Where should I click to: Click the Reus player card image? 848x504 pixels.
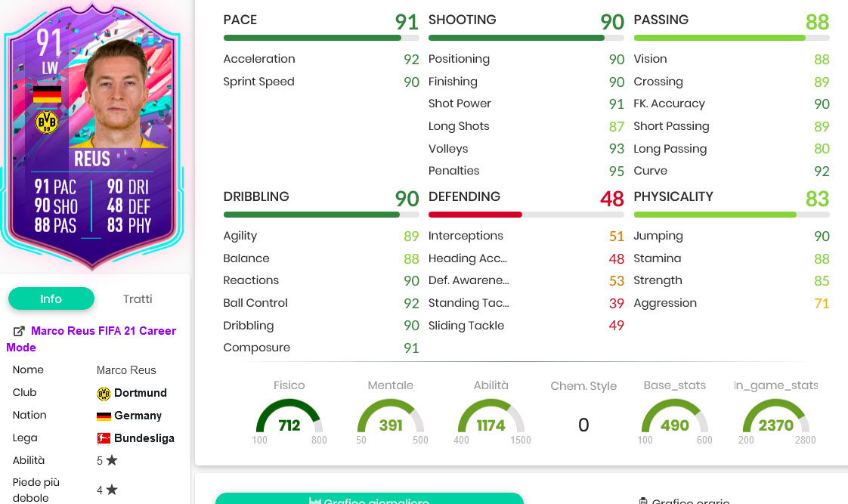point(92,135)
